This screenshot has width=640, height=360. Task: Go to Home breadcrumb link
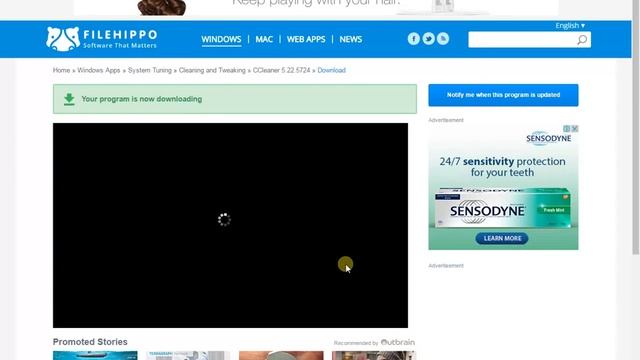point(61,70)
